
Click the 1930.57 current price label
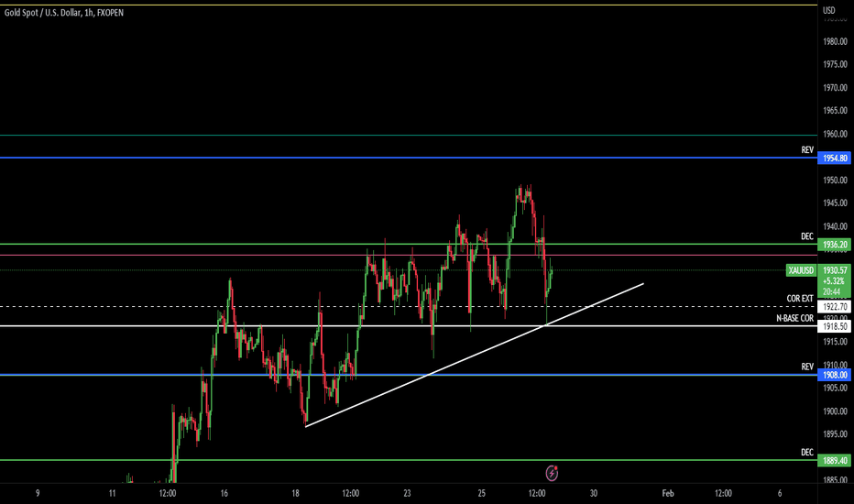835,270
